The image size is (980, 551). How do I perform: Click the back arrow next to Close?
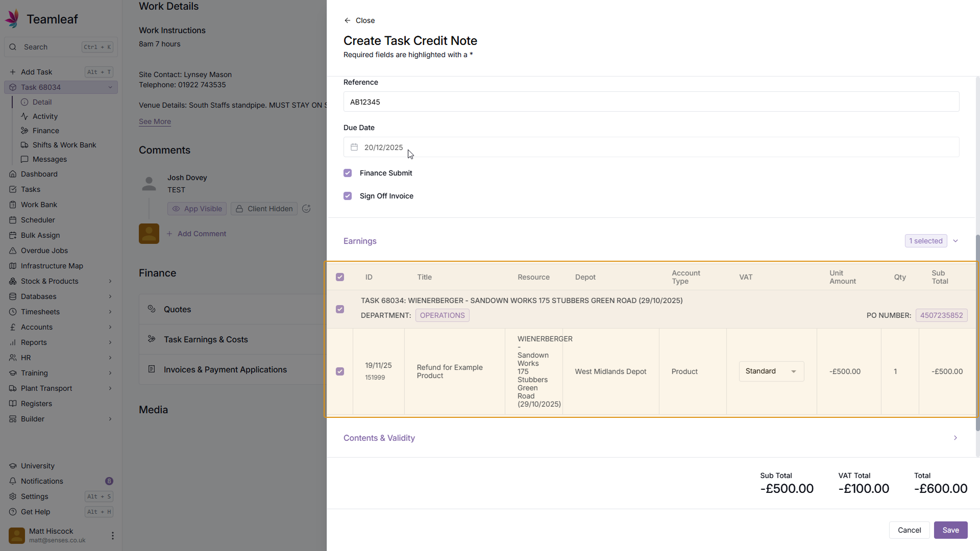point(348,20)
